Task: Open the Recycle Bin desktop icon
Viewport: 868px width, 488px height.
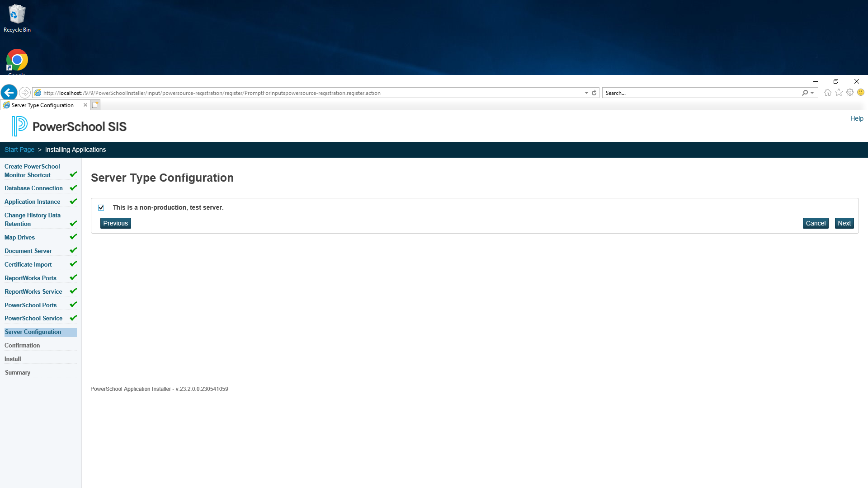Action: coord(17,18)
